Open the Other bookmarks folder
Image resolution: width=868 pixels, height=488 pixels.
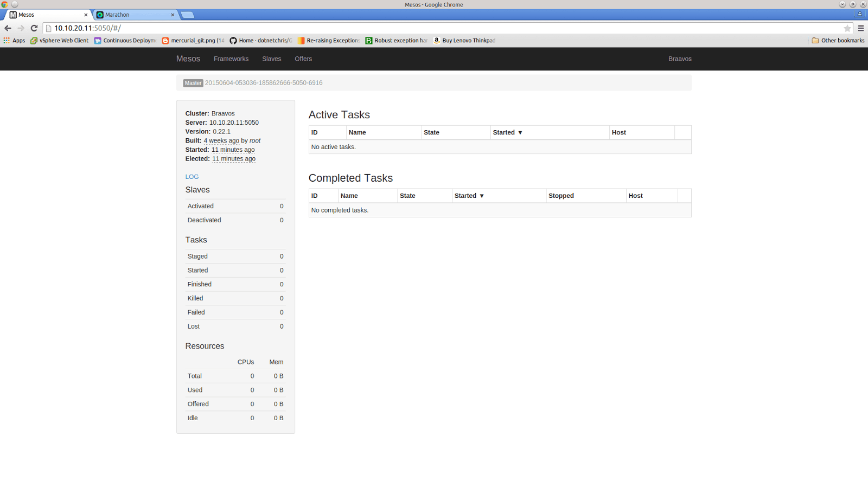tap(838, 41)
